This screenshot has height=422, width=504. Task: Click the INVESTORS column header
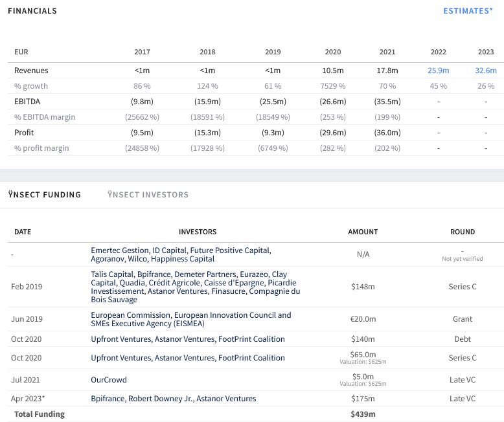click(198, 232)
